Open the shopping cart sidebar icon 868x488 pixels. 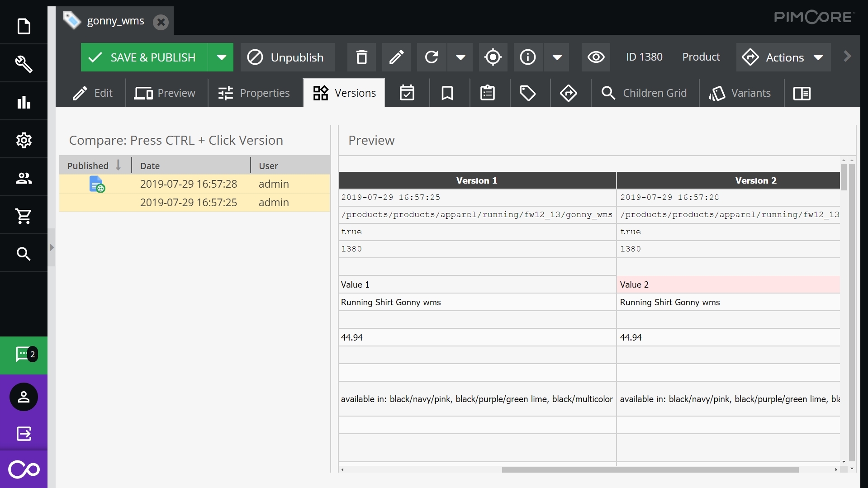click(24, 216)
